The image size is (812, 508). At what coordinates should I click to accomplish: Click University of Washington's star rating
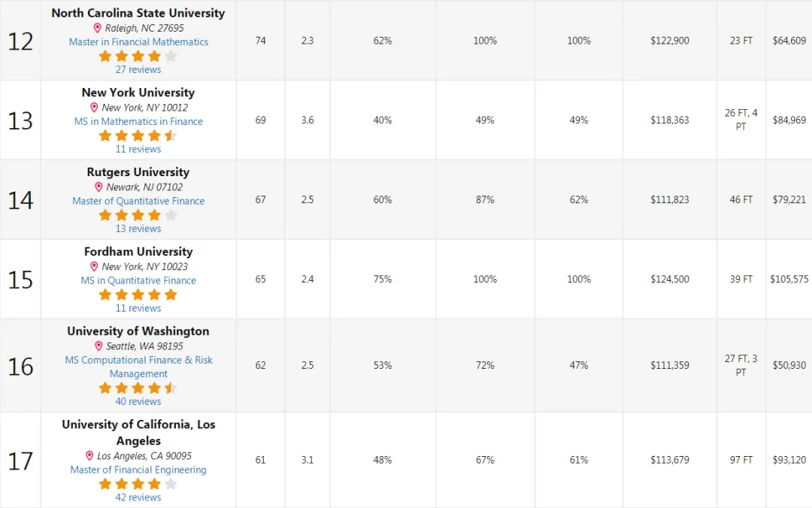pyautogui.click(x=138, y=388)
